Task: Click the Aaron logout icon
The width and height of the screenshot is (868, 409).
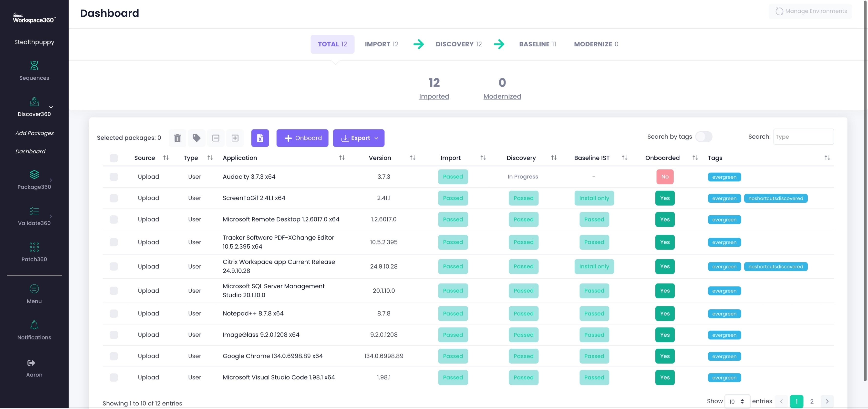Action: pyautogui.click(x=31, y=363)
